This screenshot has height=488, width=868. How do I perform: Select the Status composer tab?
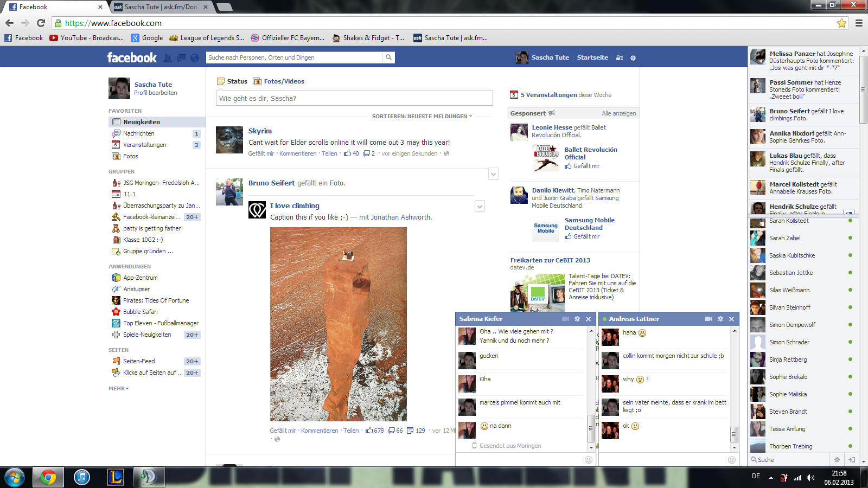pyautogui.click(x=232, y=81)
